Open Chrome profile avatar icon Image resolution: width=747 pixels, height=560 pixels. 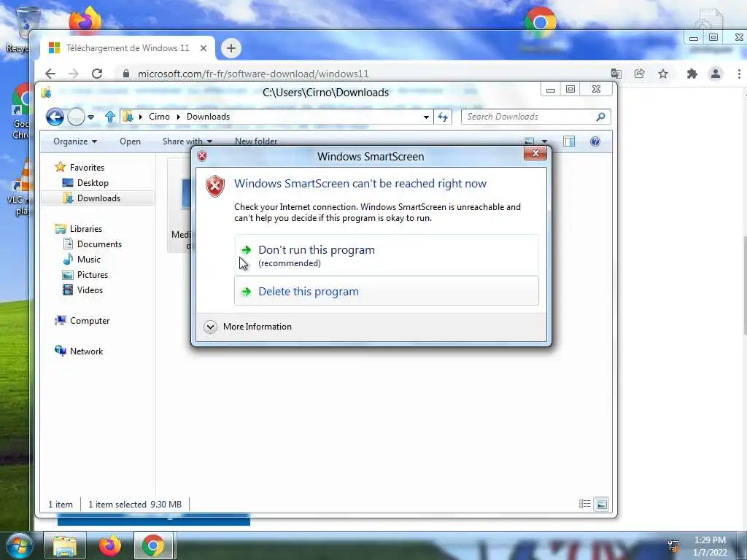click(x=716, y=74)
